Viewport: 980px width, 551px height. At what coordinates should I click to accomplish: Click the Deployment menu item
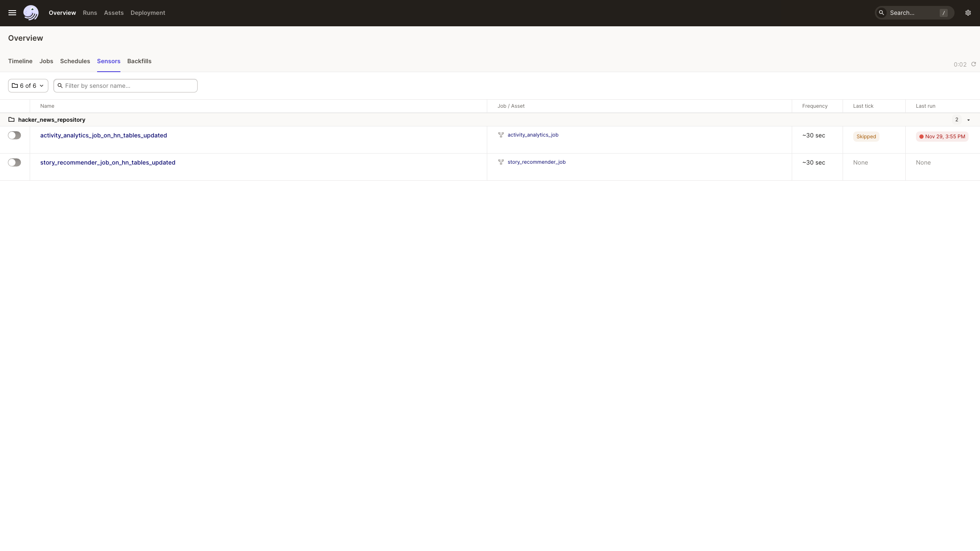(148, 13)
